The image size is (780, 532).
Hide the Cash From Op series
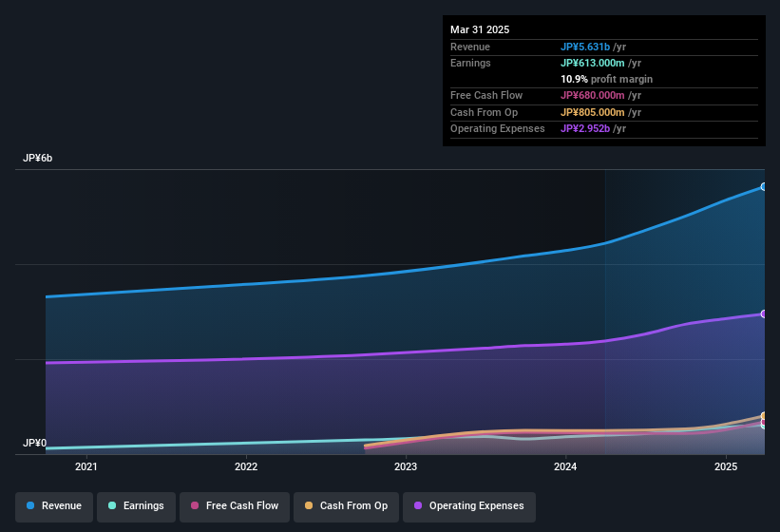(x=346, y=506)
